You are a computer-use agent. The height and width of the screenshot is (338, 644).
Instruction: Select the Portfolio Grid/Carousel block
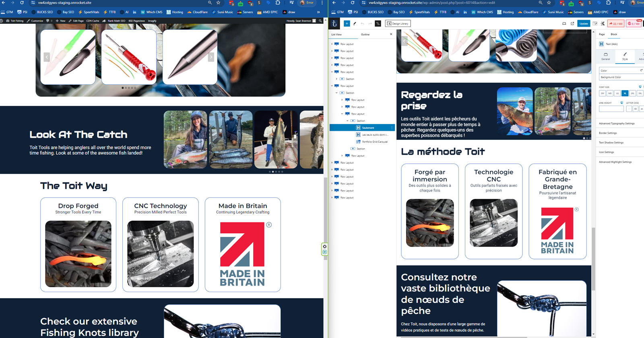(375, 142)
